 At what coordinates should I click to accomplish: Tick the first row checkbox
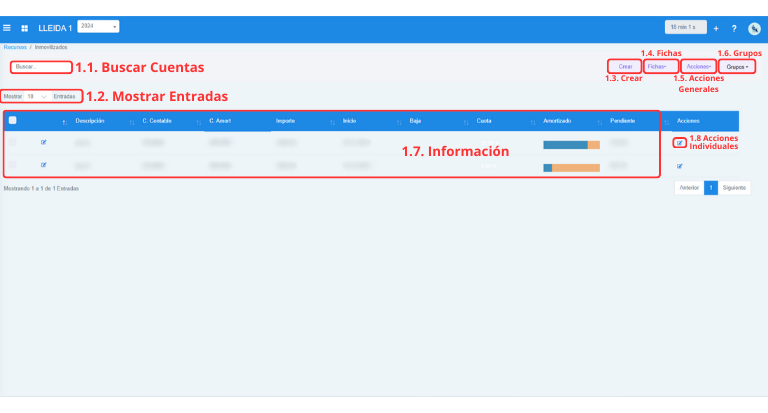13,142
